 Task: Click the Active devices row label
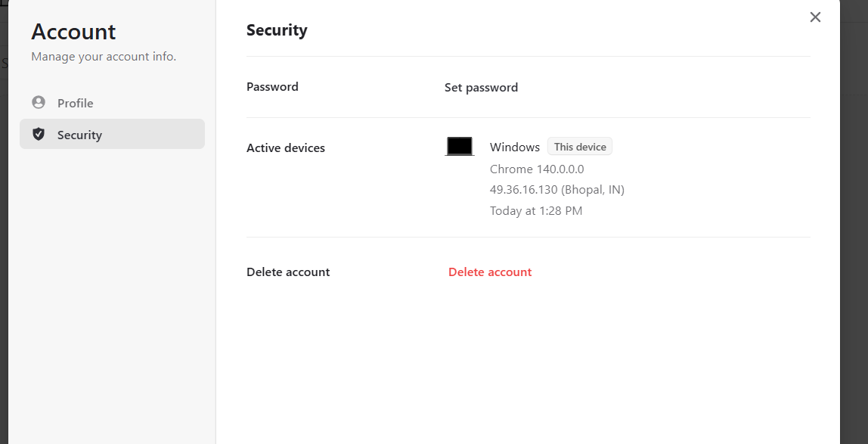(x=286, y=147)
